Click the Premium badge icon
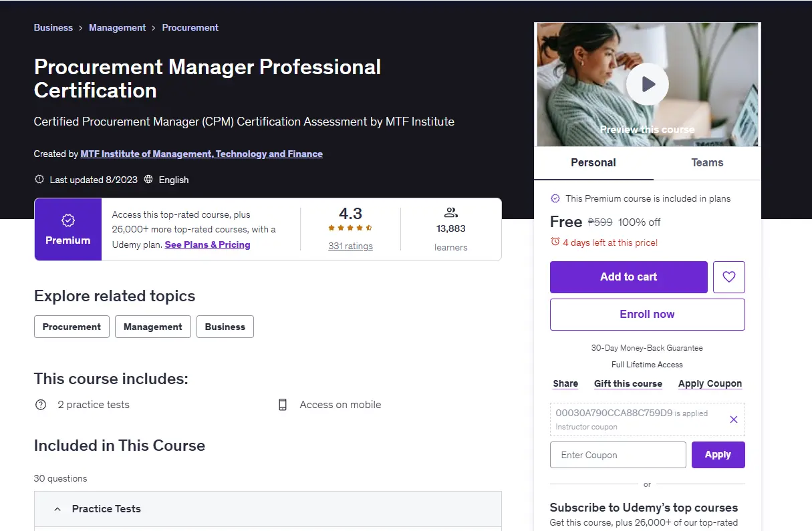 coord(68,220)
